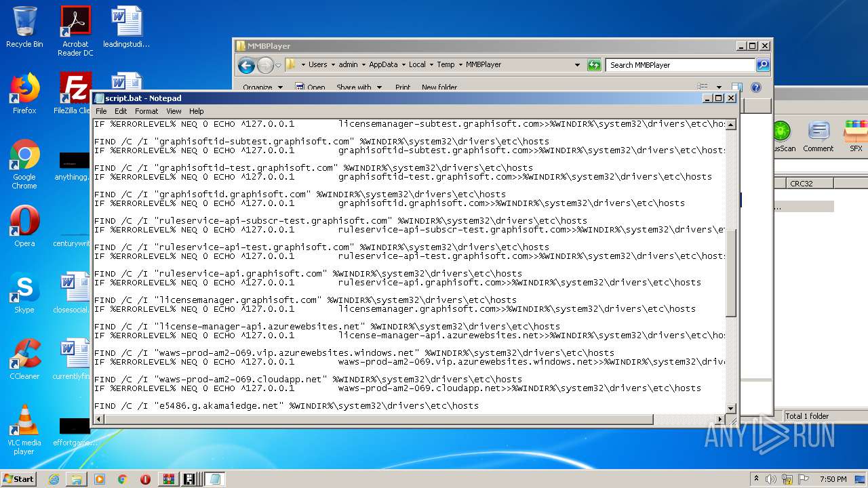Click the Users breadcrumb segment
868x488 pixels.
pos(318,65)
